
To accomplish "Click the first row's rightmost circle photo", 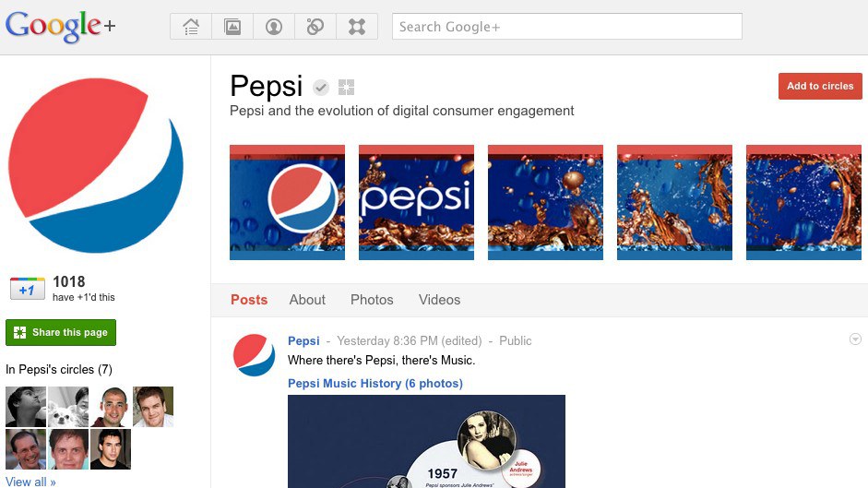I will pyautogui.click(x=153, y=407).
